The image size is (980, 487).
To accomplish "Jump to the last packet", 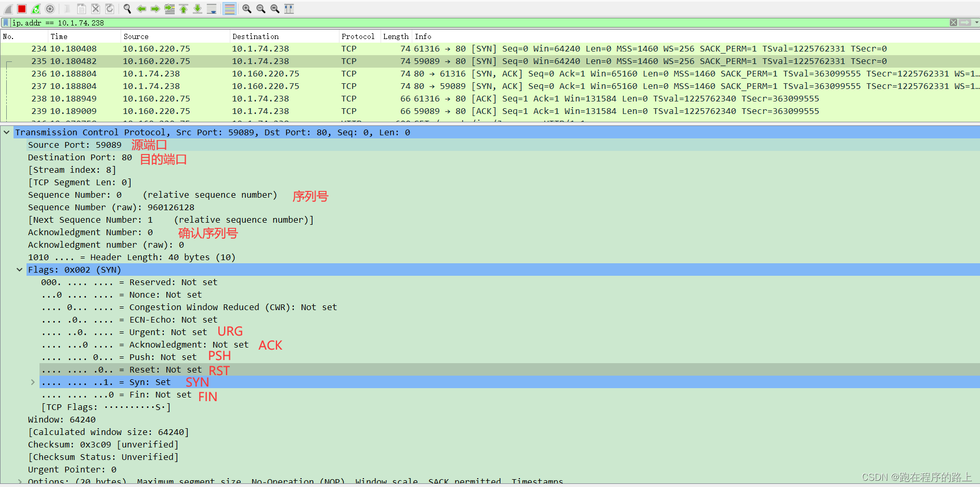I will [x=198, y=9].
